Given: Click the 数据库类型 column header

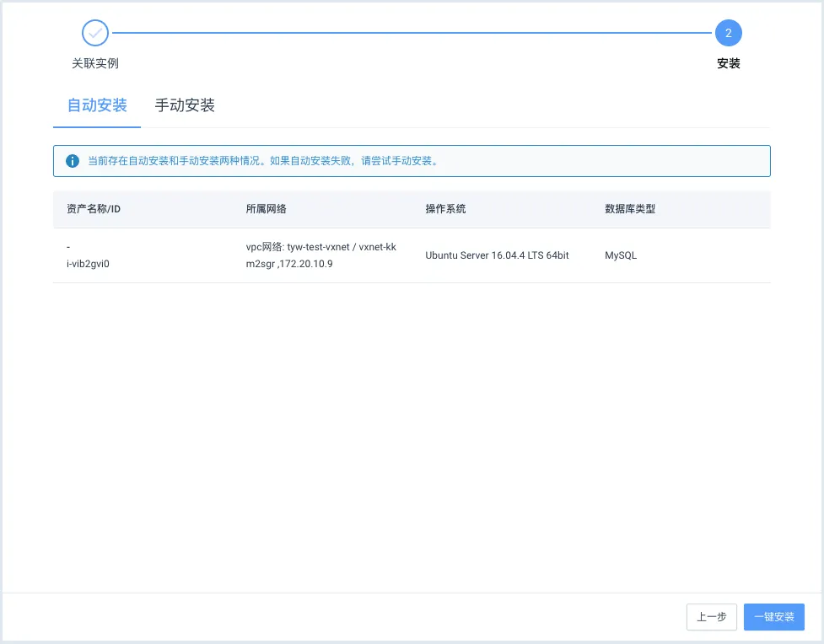Looking at the screenshot, I should click(630, 209).
